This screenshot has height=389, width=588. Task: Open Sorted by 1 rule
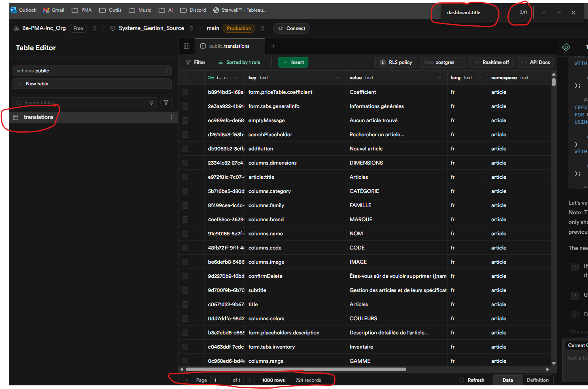point(239,62)
